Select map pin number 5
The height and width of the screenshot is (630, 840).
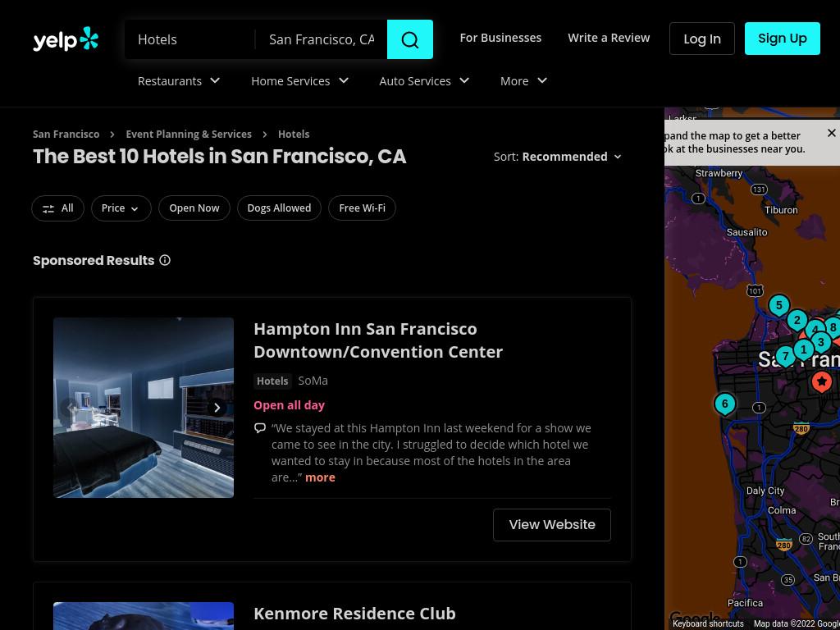click(x=779, y=306)
